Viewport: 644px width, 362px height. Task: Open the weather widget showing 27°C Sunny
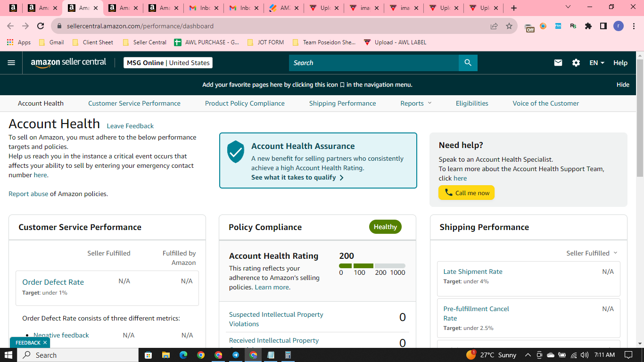491,355
